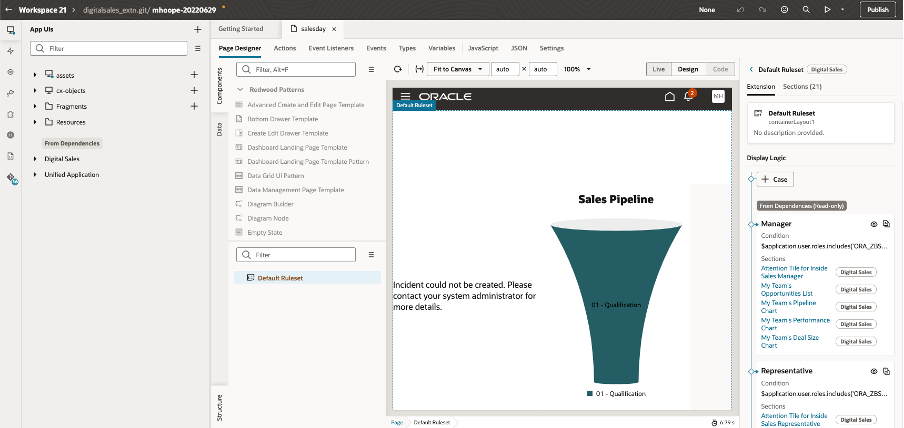Collapse the Redwood Patterns section
Image resolution: width=904 pixels, height=428 pixels.
[240, 90]
